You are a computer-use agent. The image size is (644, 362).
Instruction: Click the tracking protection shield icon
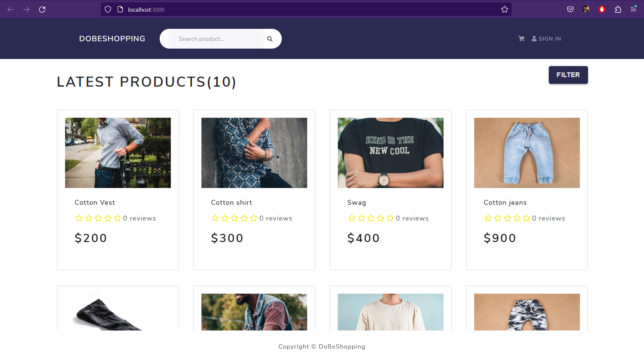pos(108,9)
